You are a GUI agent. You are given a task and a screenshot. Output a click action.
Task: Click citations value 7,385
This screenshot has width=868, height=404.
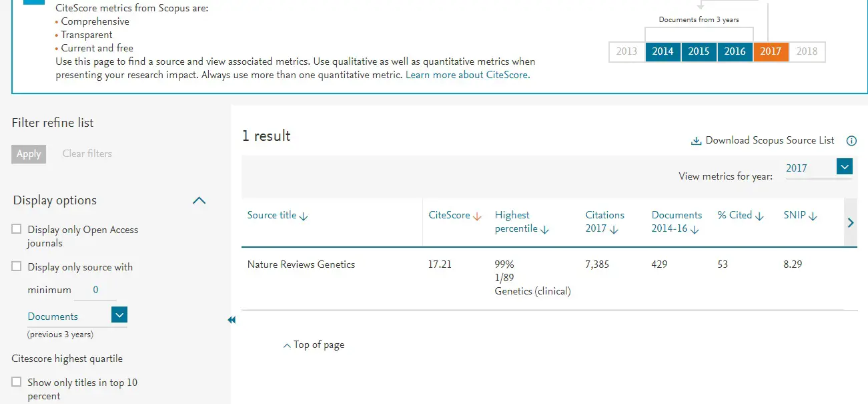point(597,264)
